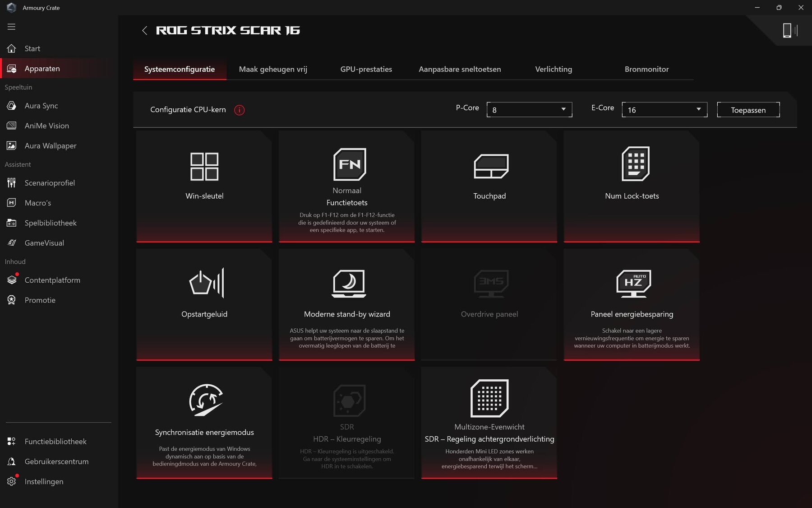Click the AniMe Vision icon
The height and width of the screenshot is (508, 812).
point(11,126)
